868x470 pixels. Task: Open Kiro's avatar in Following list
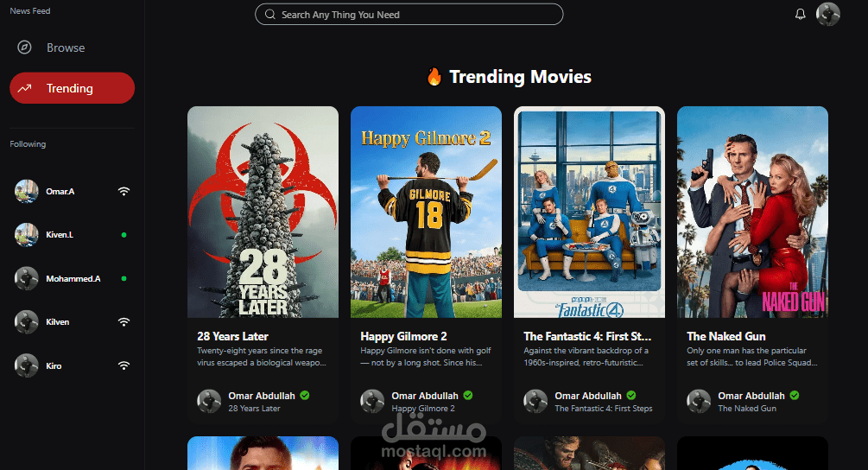27,365
